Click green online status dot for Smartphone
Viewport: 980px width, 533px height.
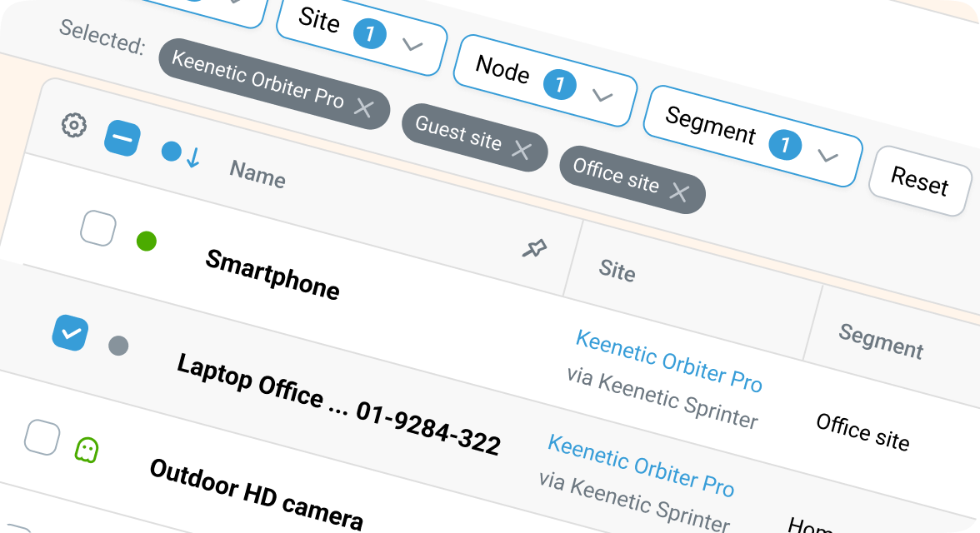pos(147,241)
